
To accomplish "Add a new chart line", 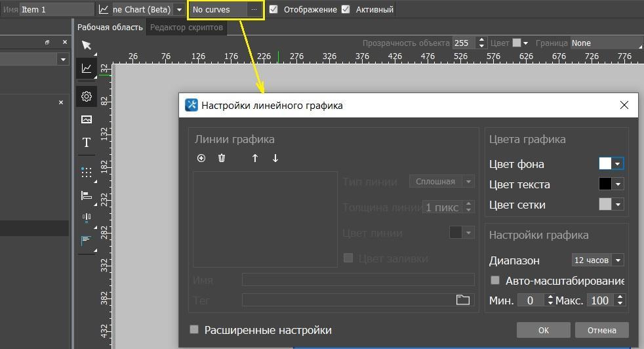I will pyautogui.click(x=201, y=158).
